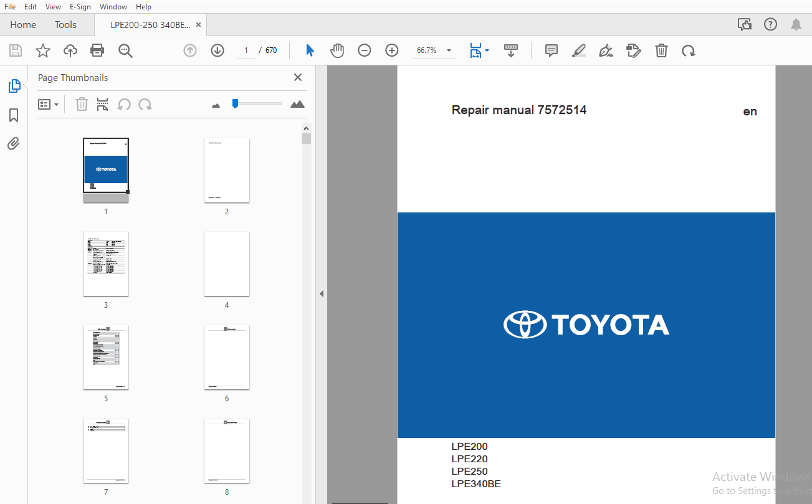
Task: Select page 6 thumbnail
Action: click(227, 357)
